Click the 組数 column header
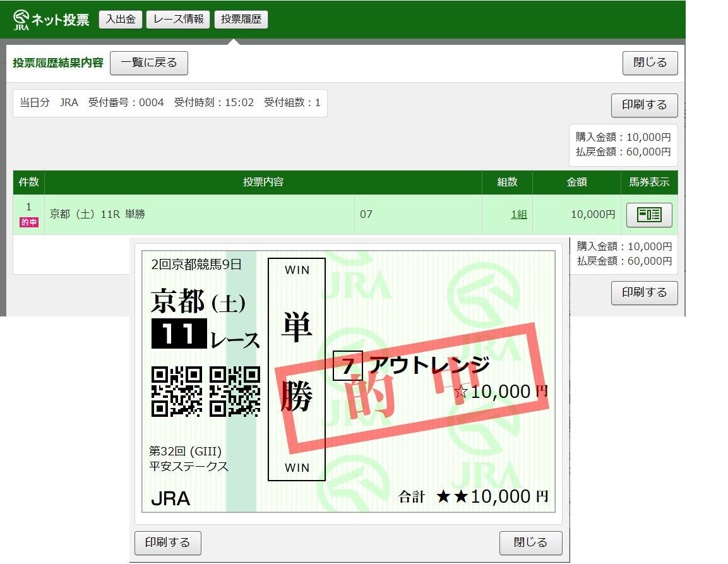 [507, 182]
